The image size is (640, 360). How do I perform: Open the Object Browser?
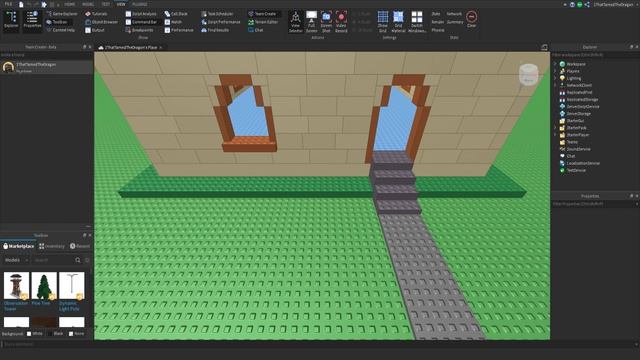click(x=101, y=22)
